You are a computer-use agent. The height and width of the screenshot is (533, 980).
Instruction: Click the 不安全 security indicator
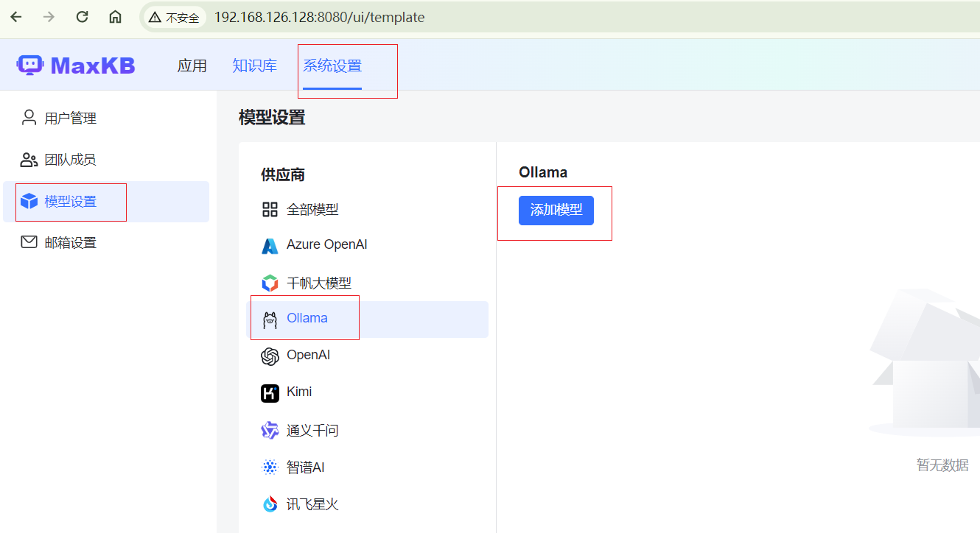(x=174, y=17)
